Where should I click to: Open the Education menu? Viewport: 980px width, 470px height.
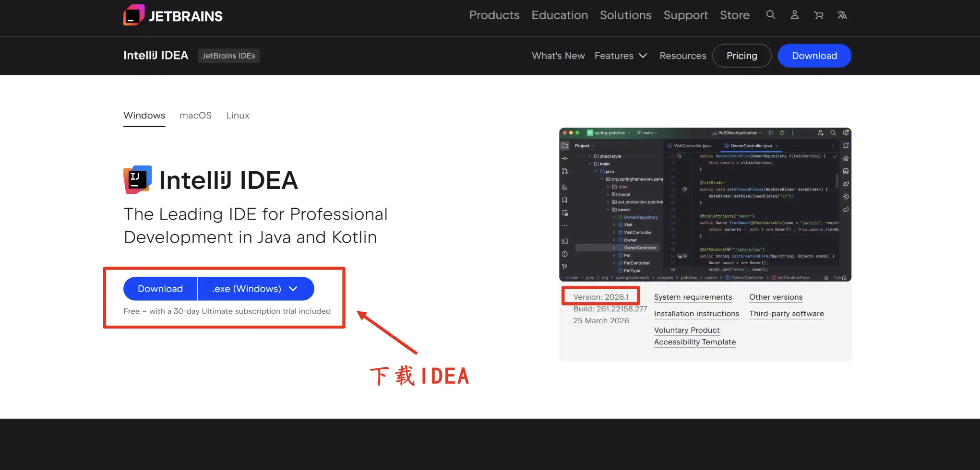click(560, 15)
